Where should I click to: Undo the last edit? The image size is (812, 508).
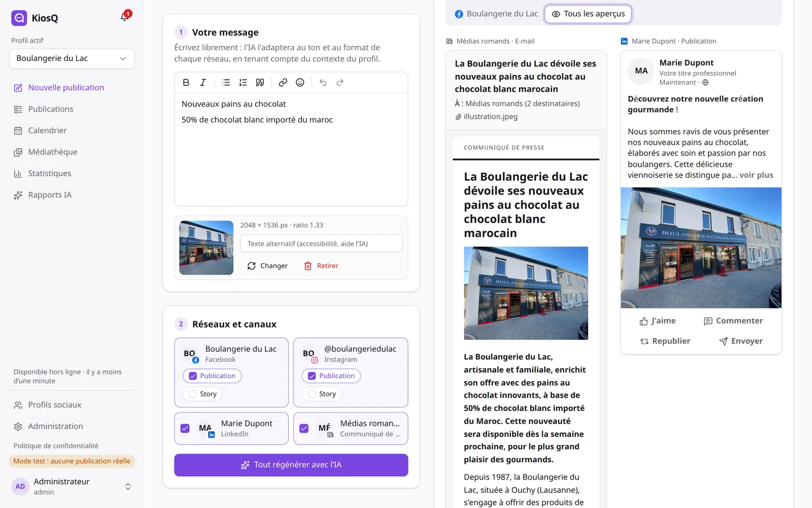pyautogui.click(x=323, y=82)
